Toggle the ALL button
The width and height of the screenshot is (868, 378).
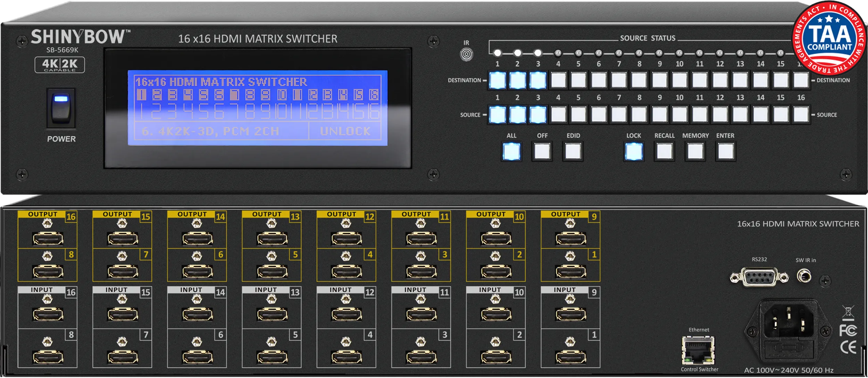pyautogui.click(x=511, y=152)
